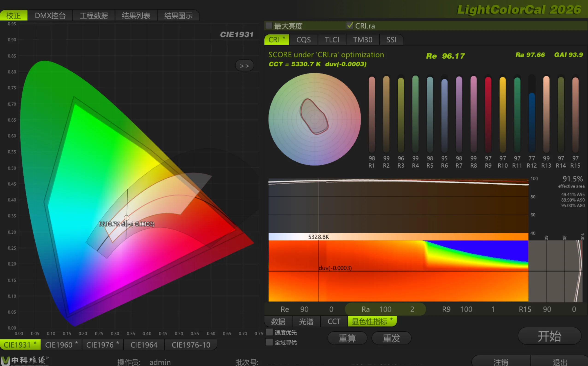Select the SSI metric tab

391,39
